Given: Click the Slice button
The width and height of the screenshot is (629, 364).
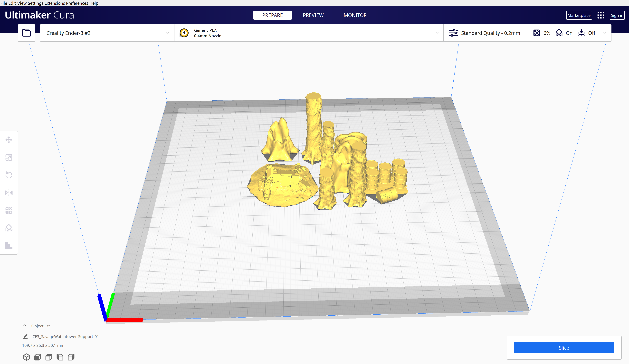Looking at the screenshot, I should tap(564, 347).
